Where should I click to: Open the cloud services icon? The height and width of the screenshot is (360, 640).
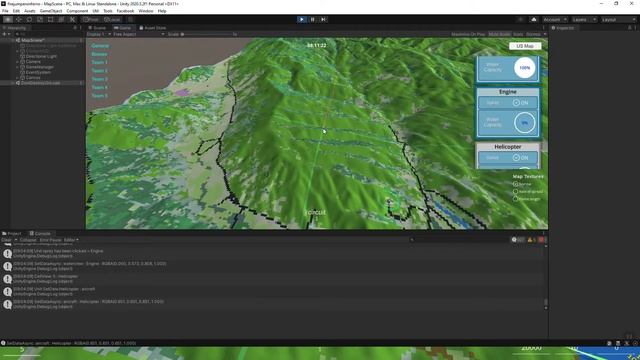coord(533,19)
